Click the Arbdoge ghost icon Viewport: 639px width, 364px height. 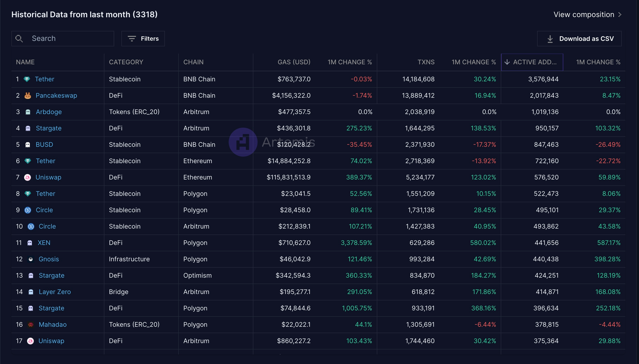[28, 112]
